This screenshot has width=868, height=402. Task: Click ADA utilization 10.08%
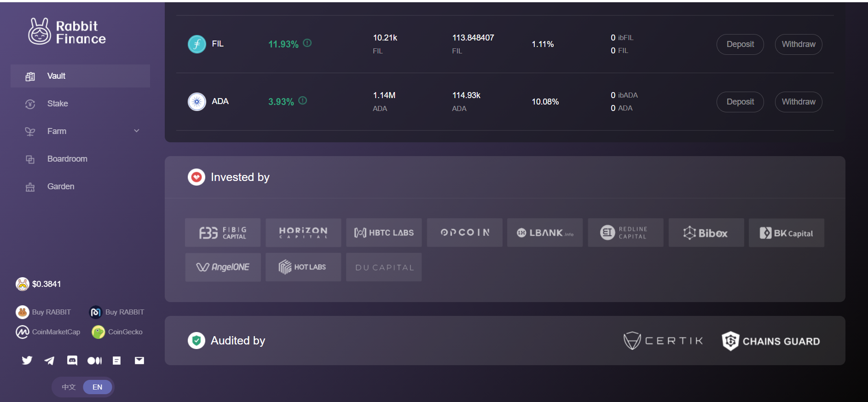(x=545, y=102)
